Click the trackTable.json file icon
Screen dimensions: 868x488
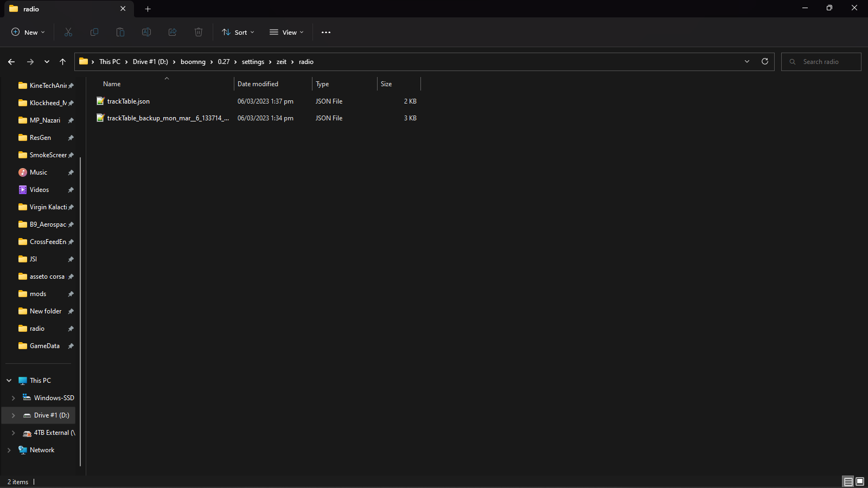coord(100,101)
